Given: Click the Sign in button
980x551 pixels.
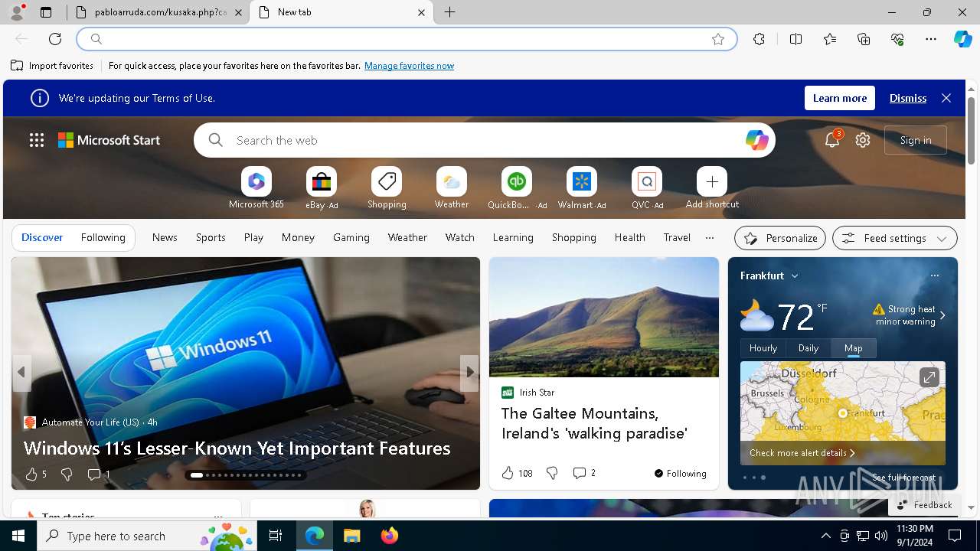Looking at the screenshot, I should 916,140.
